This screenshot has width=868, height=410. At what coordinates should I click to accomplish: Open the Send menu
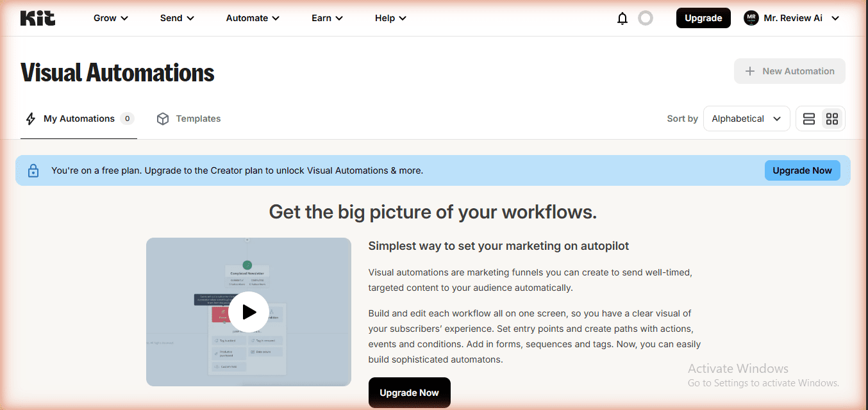(177, 18)
